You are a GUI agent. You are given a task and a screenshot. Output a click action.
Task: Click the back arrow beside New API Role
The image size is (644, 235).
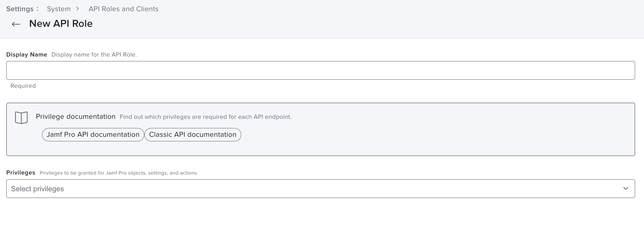pyautogui.click(x=16, y=24)
